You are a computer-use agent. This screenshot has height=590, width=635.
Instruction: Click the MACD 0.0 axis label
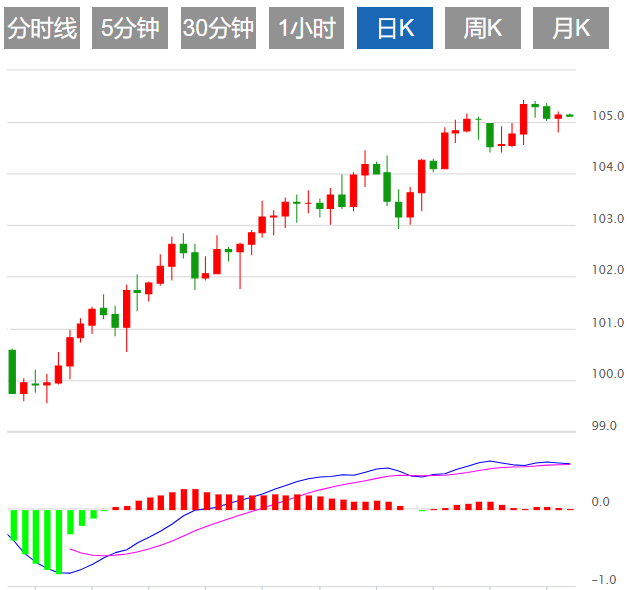point(600,503)
